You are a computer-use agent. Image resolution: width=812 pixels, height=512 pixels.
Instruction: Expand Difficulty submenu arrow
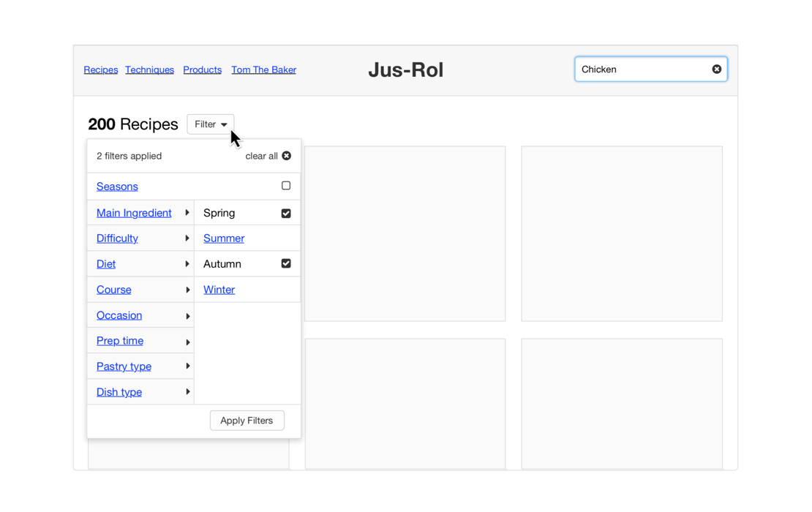coord(187,238)
